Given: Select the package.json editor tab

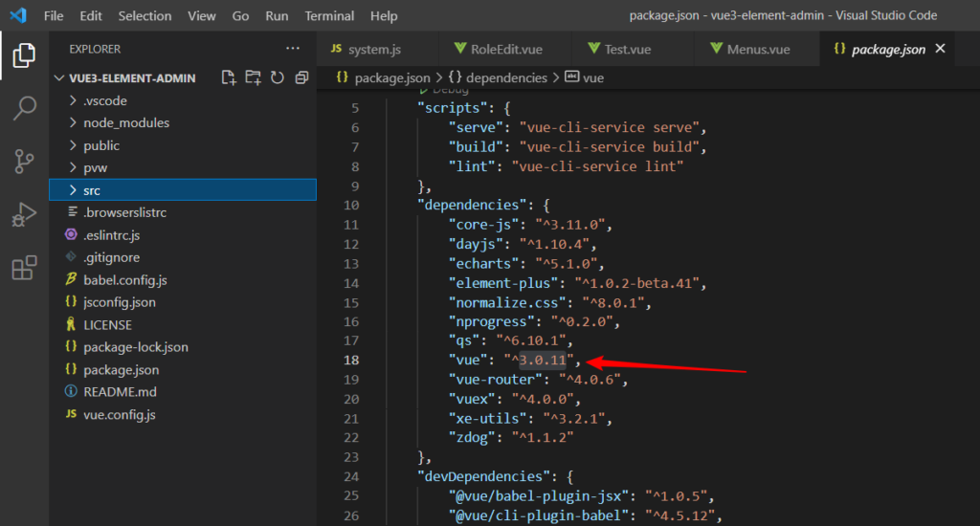Looking at the screenshot, I should (888, 50).
